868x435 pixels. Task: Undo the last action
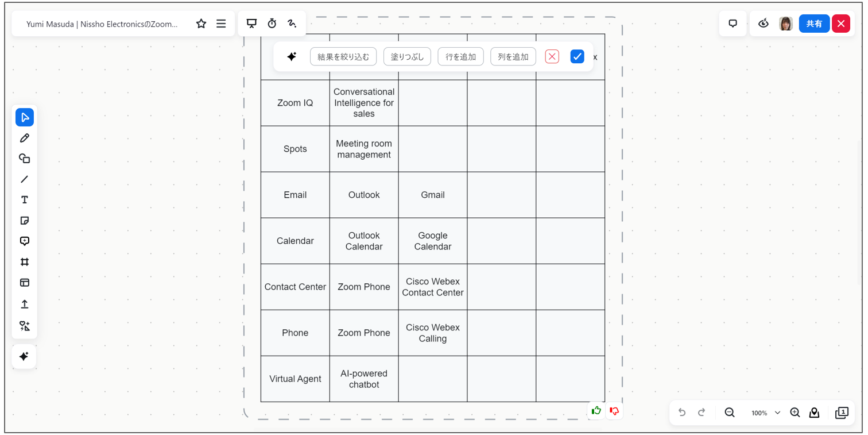pos(682,413)
